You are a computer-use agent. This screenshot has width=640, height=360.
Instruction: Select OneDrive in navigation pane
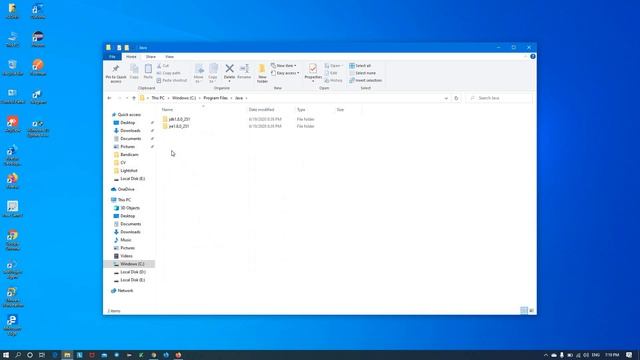(126, 189)
